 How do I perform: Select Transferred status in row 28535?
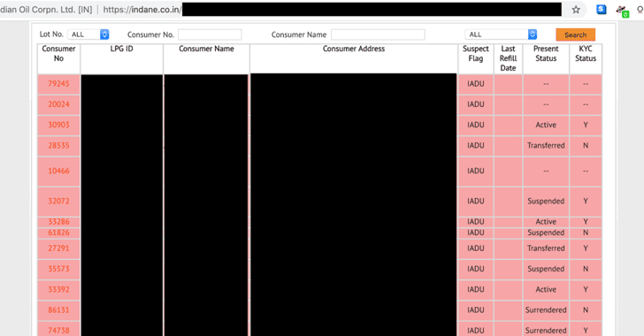click(546, 145)
